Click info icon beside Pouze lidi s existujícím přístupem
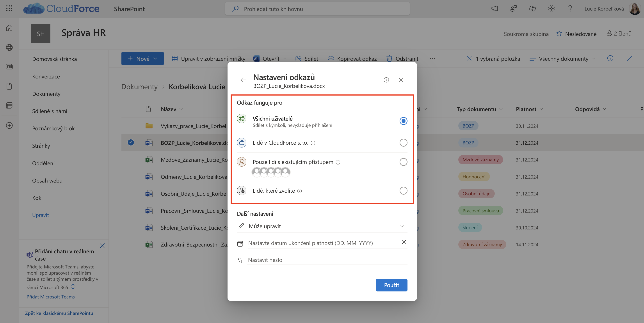The height and width of the screenshot is (323, 644). coord(338,162)
